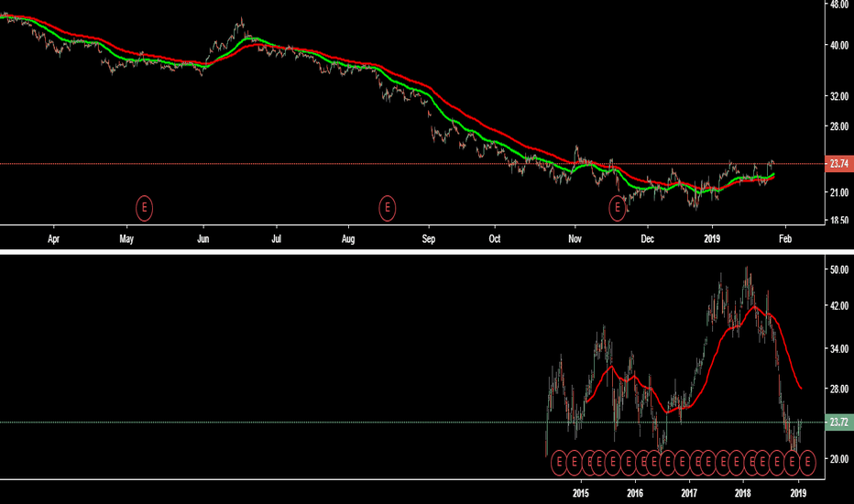The image size is (854, 504).
Task: Open the earnings marker near May
Action: point(145,208)
